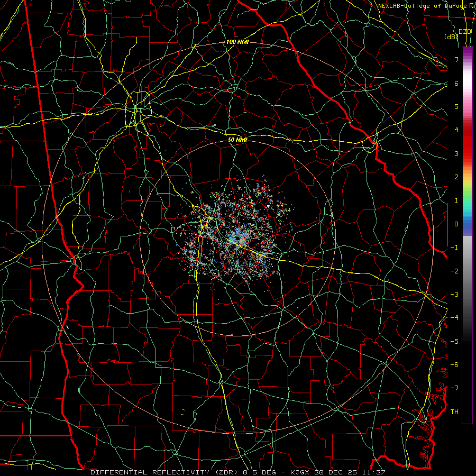Click the "50 NMI" range ring label
The height and width of the screenshot is (476, 476).
tap(237, 140)
